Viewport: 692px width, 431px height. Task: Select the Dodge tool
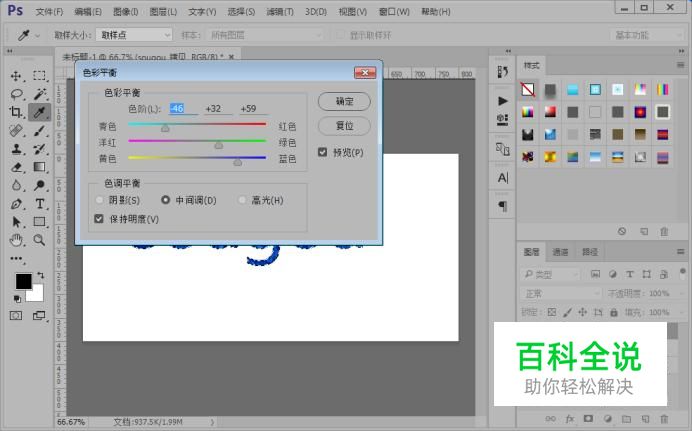tap(39, 185)
